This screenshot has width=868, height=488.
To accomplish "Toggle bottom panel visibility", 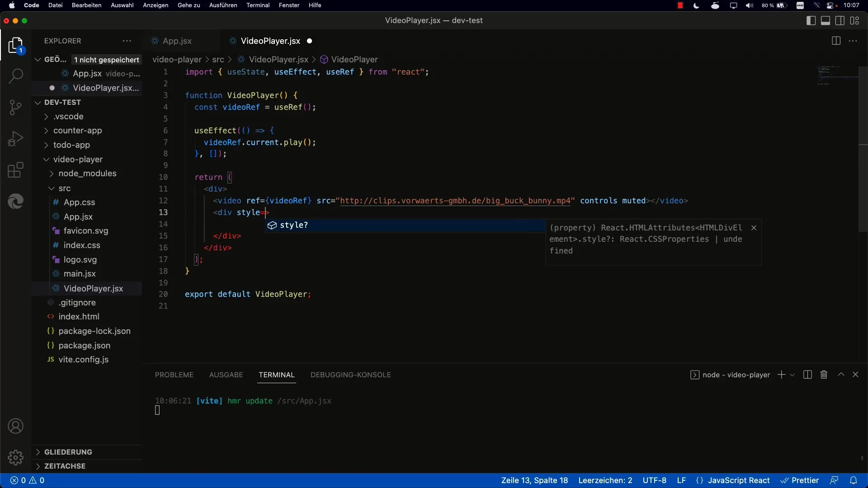I will (826, 20).
